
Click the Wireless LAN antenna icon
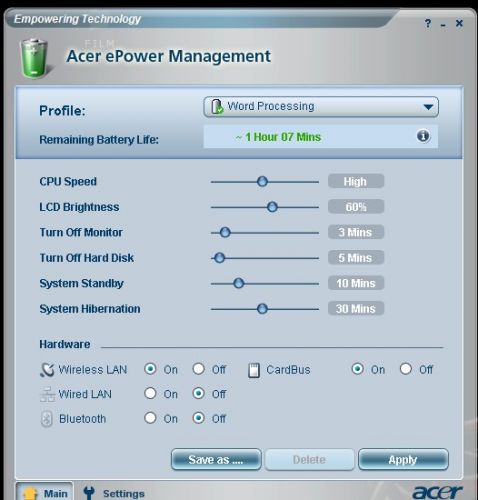pyautogui.click(x=47, y=369)
